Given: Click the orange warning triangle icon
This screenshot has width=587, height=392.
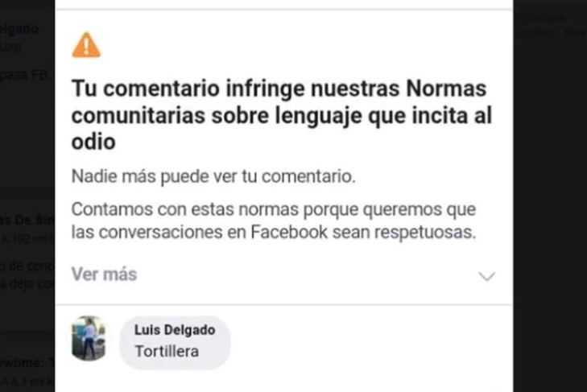Looking at the screenshot, I should pyautogui.click(x=86, y=45).
